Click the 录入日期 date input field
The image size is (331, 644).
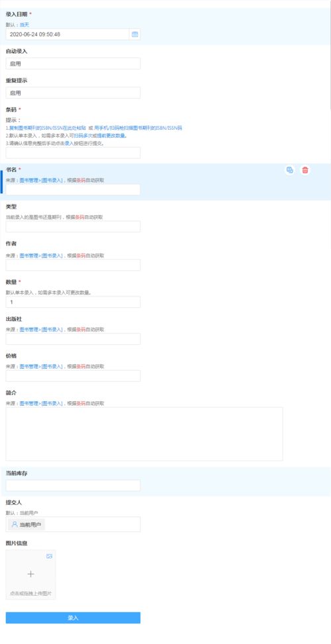[x=68, y=34]
